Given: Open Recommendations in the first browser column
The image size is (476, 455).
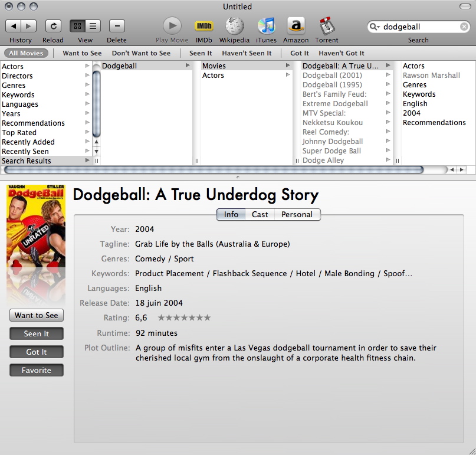Looking at the screenshot, I should click(x=46, y=123).
